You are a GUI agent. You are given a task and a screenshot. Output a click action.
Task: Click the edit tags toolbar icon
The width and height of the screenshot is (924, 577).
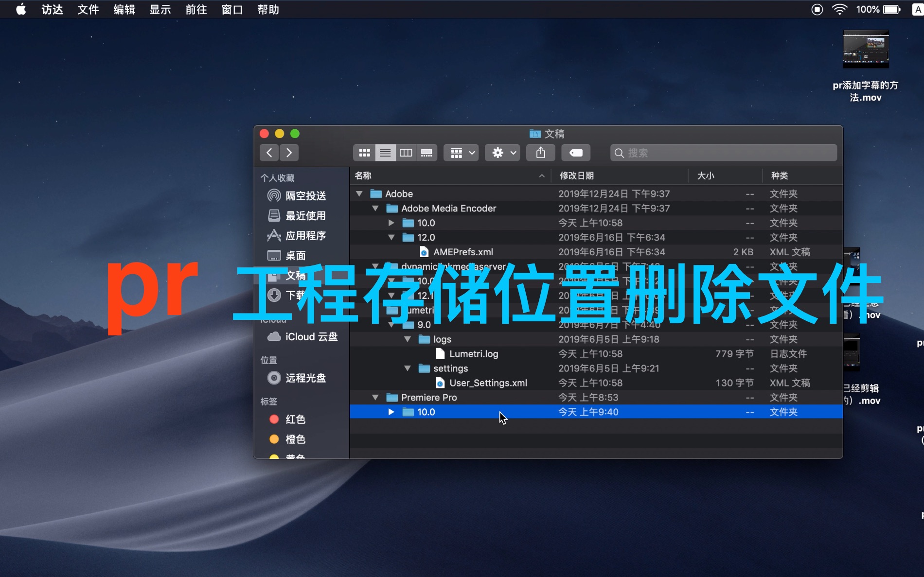[x=576, y=153]
